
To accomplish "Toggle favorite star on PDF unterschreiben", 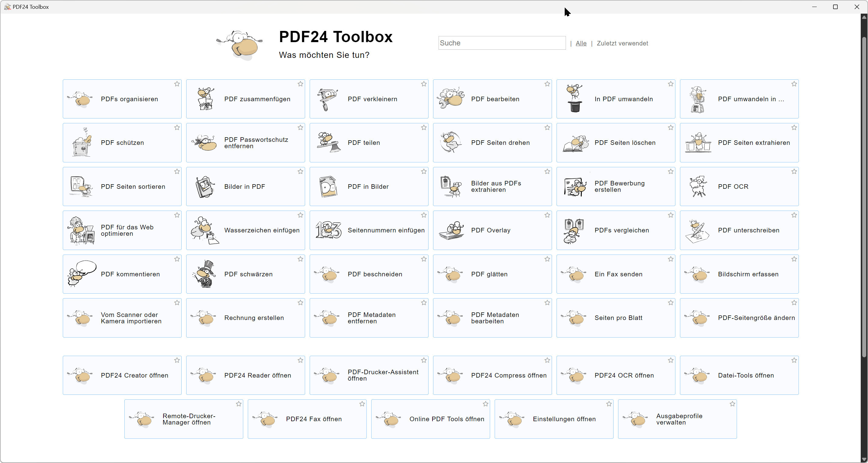I will pos(794,215).
